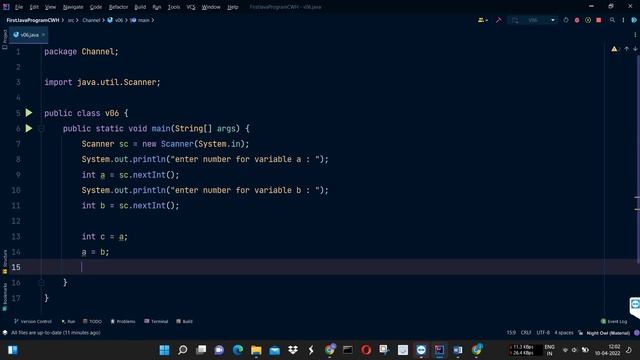The height and width of the screenshot is (360, 640).
Task: Click the IntelliJ application logo icon
Action: pos(6,7)
